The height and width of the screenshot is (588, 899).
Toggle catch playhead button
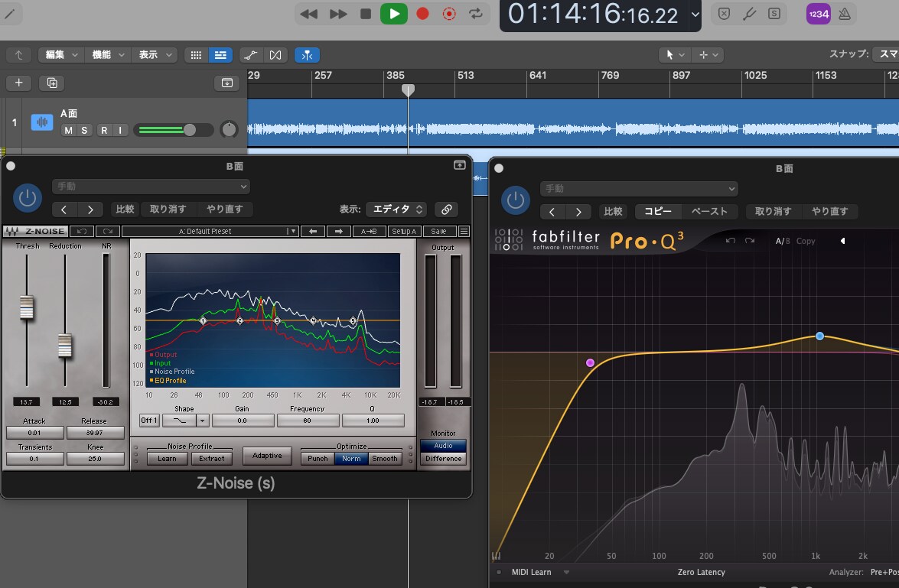(308, 55)
